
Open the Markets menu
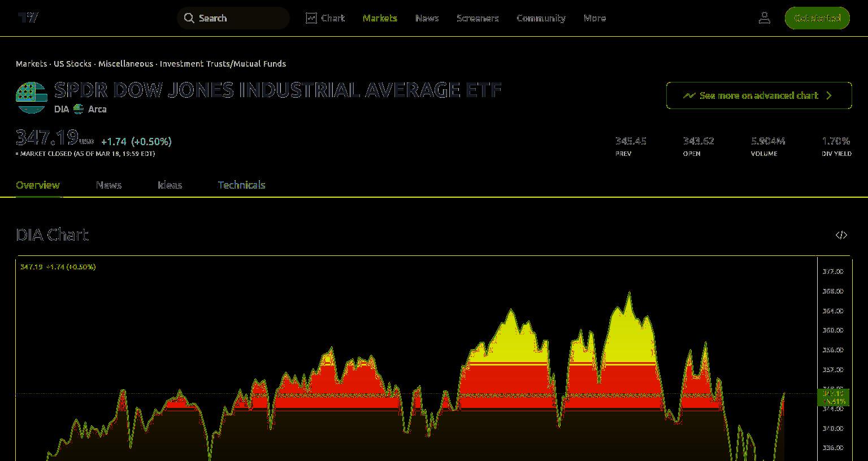coord(380,18)
